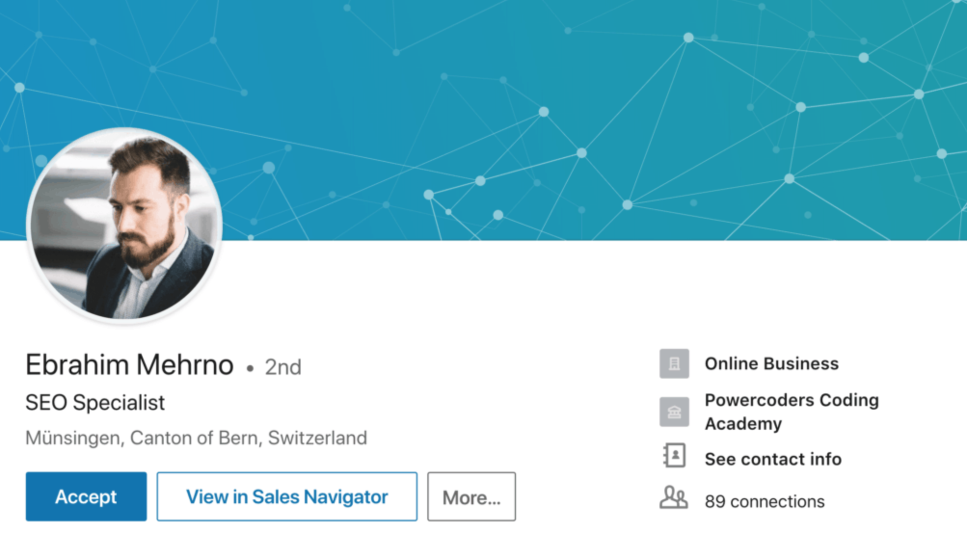The image size is (967, 560).
Task: Click the 2nd degree connection badge
Action: 282,366
